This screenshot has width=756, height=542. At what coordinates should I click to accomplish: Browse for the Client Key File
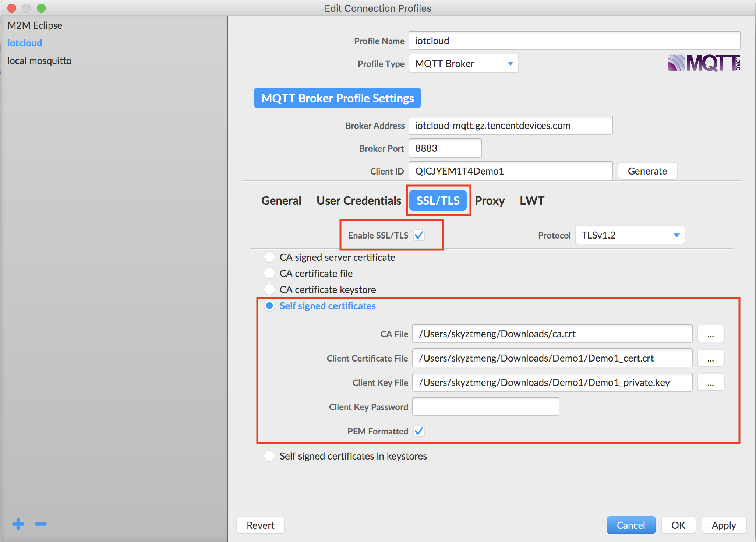(711, 382)
